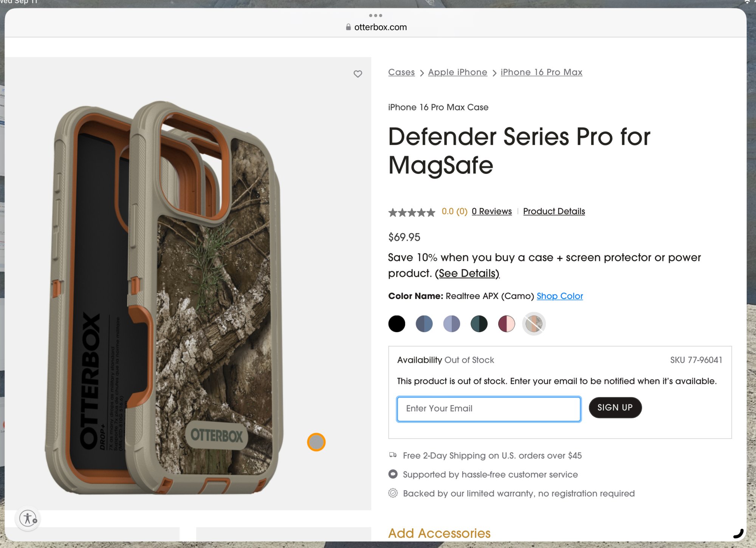Click the five-star rating icons
756x548 pixels.
click(x=412, y=212)
